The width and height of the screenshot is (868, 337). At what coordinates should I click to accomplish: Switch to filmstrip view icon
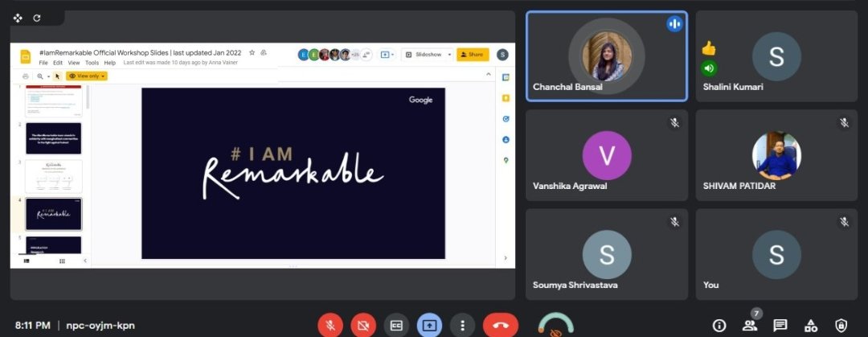26,261
